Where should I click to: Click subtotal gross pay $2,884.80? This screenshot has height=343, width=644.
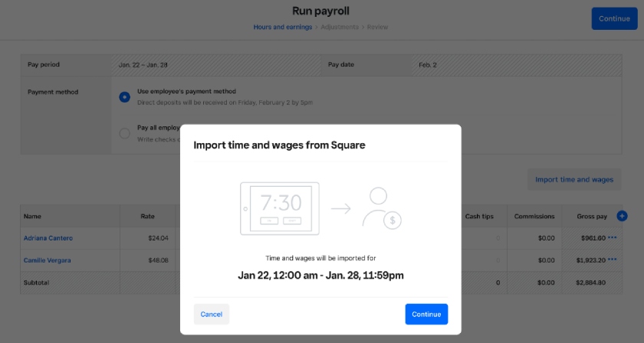tap(590, 283)
